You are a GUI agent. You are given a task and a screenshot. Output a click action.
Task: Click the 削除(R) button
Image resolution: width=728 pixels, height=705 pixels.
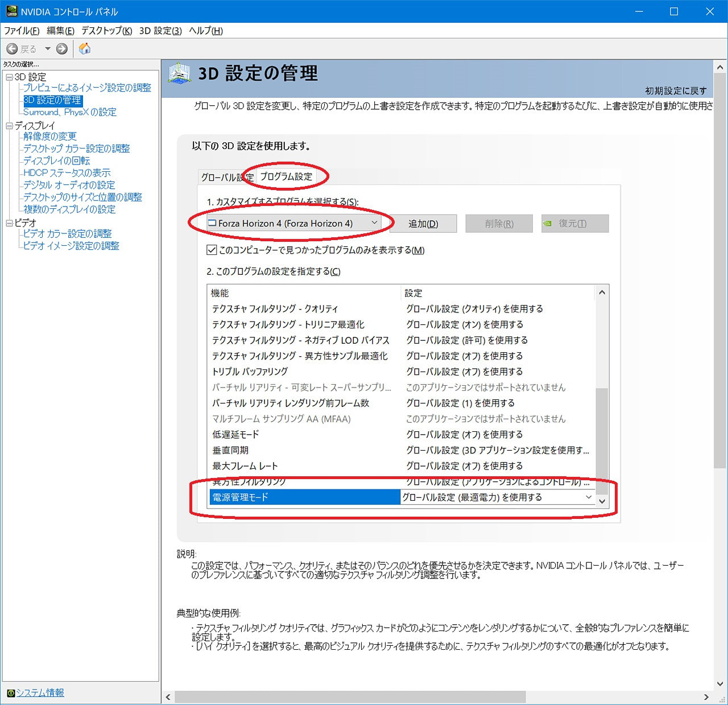[499, 224]
